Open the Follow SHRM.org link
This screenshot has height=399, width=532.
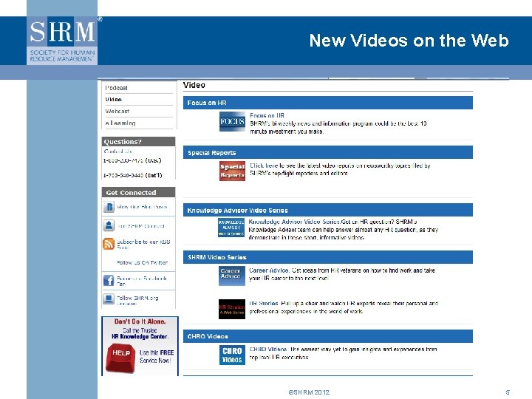(x=137, y=301)
